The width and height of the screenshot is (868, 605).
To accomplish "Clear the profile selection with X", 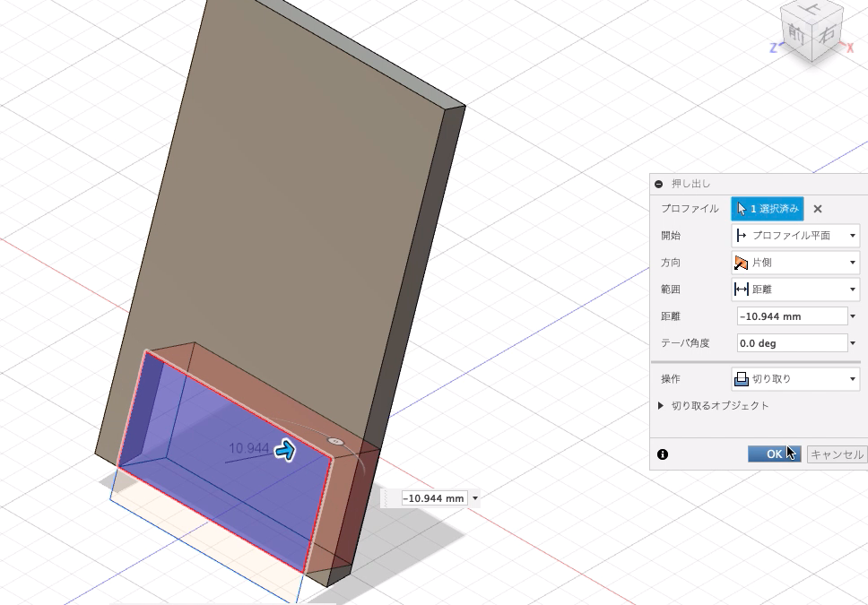I will coord(818,209).
